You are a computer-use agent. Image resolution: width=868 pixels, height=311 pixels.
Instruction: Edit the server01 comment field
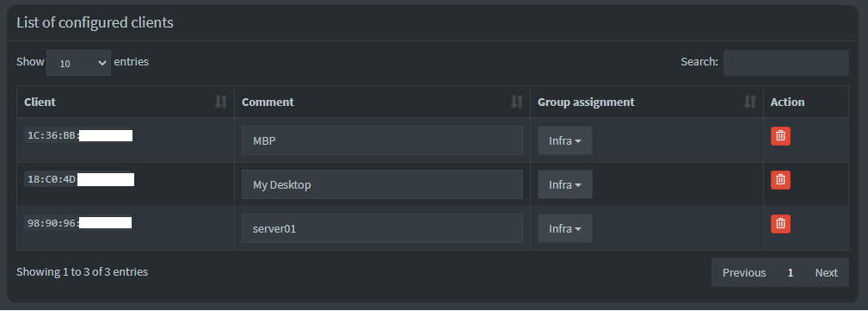coord(382,228)
